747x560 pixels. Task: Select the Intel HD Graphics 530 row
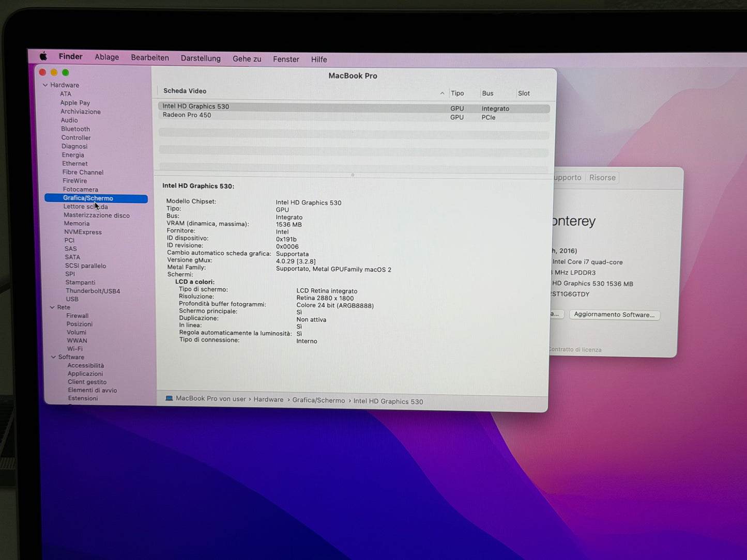(354, 107)
